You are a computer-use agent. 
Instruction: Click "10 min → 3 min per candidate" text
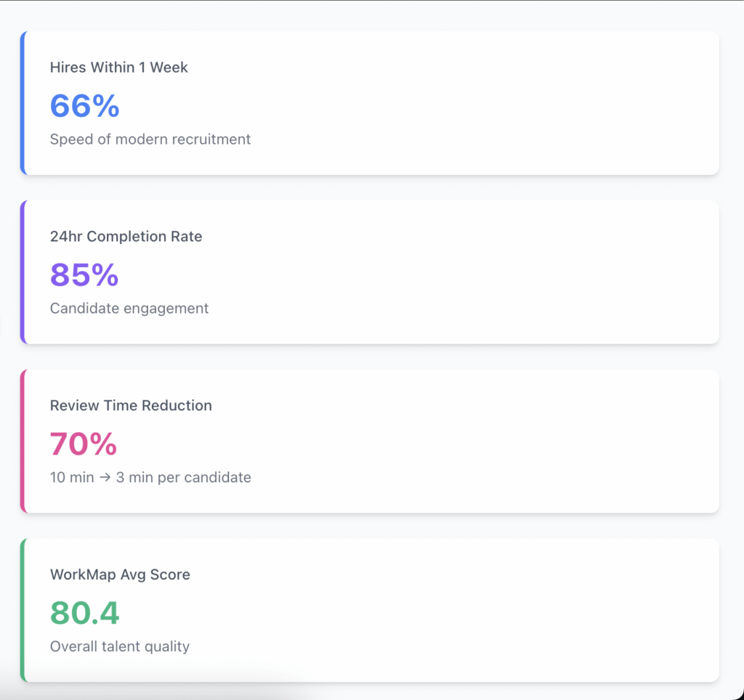pyautogui.click(x=150, y=478)
